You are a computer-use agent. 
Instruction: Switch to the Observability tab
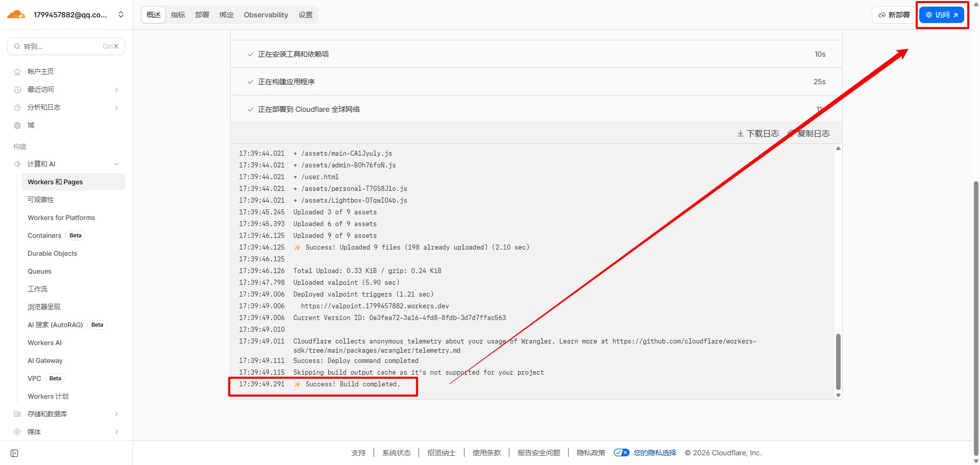tap(266, 15)
